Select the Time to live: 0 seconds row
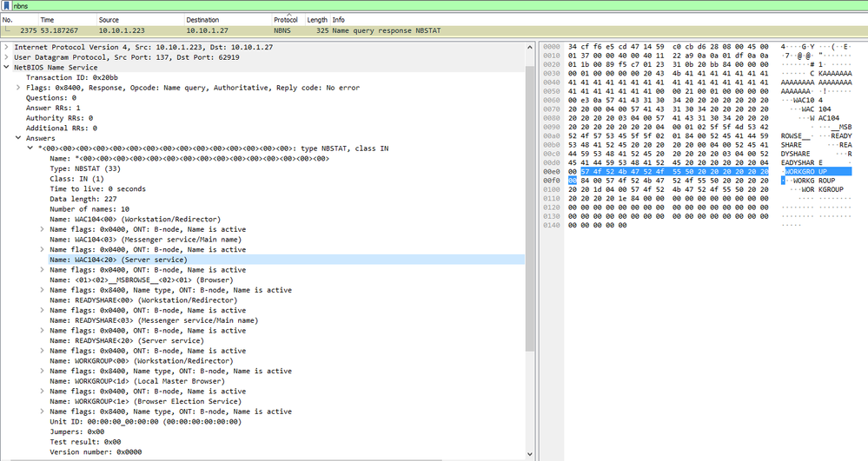Screen dimensions: 868x461 (x=97, y=188)
